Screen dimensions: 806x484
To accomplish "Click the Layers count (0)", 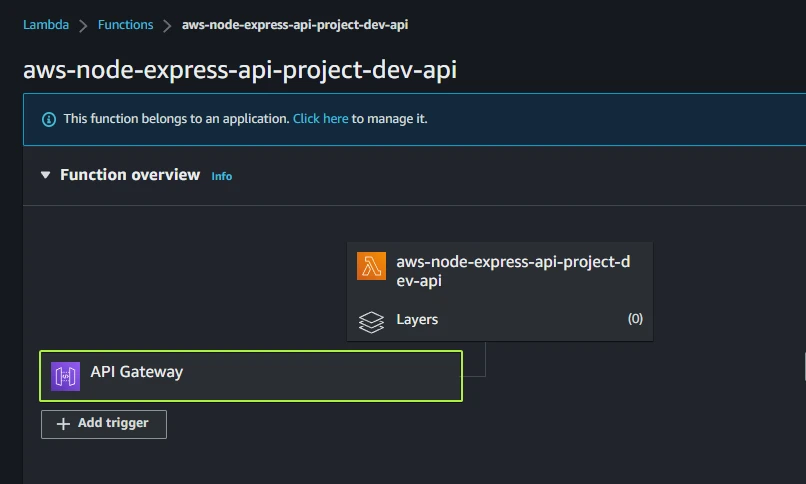I will 634,320.
